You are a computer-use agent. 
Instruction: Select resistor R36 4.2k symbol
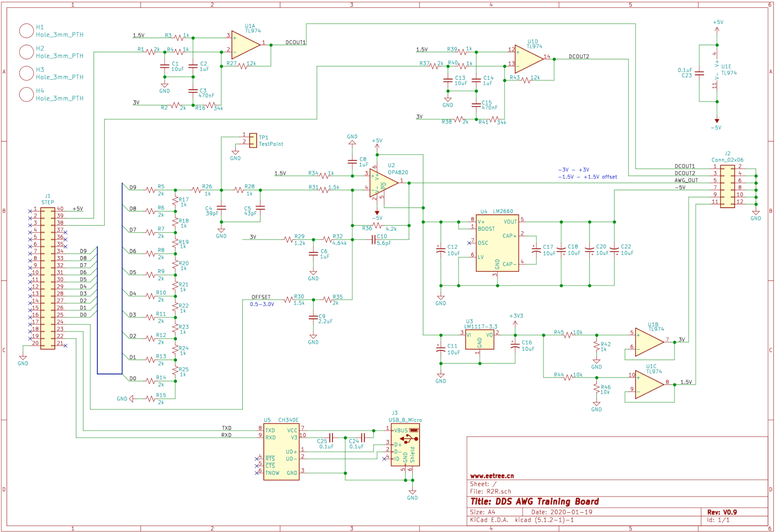(x=377, y=225)
